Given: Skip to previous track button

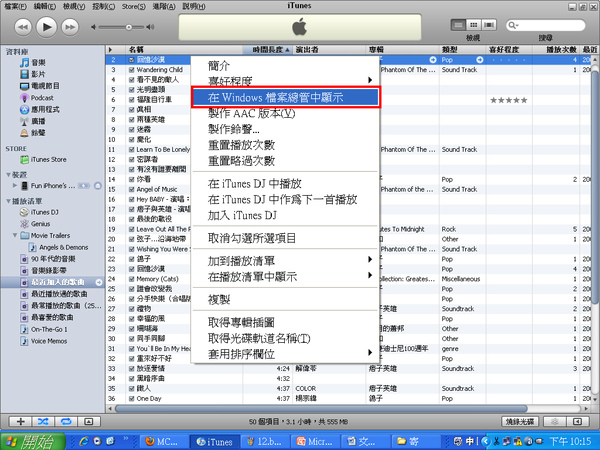Looking at the screenshot, I should point(23,27).
